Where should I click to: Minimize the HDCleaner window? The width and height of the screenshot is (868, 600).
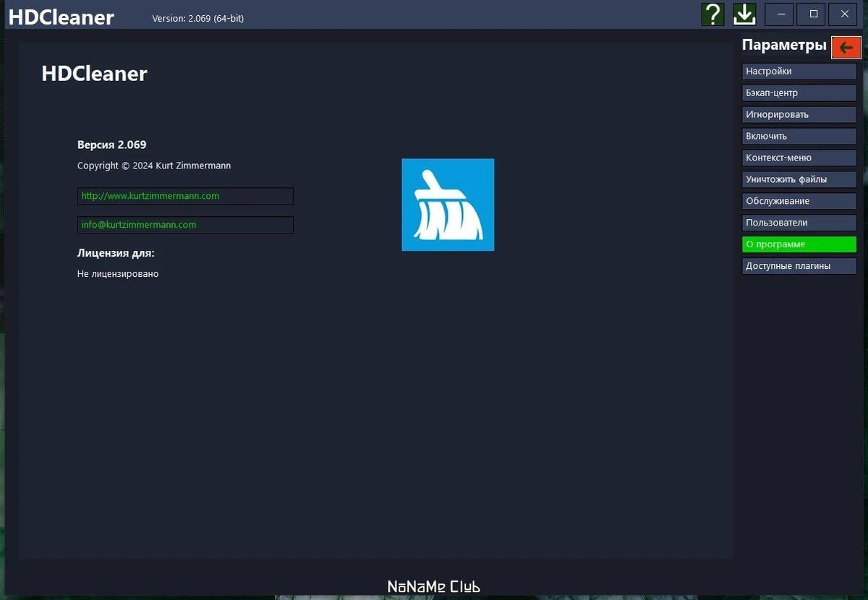pyautogui.click(x=779, y=14)
